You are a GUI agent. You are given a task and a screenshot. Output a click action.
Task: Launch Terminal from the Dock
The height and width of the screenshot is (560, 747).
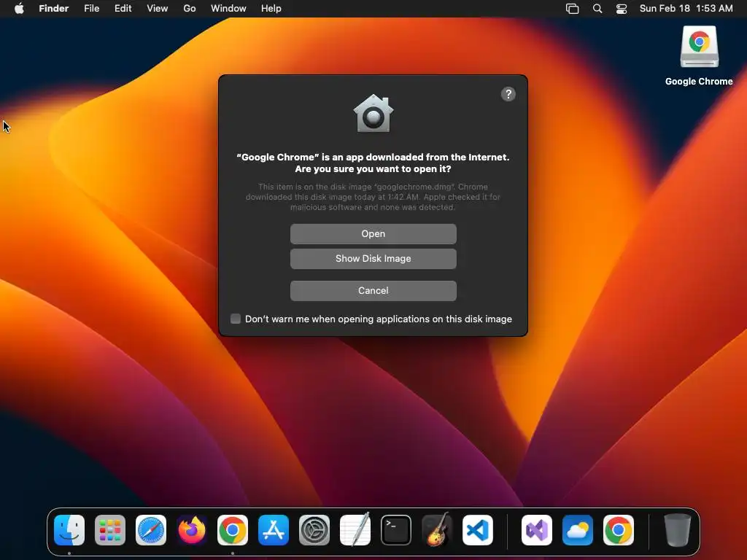[x=396, y=530]
